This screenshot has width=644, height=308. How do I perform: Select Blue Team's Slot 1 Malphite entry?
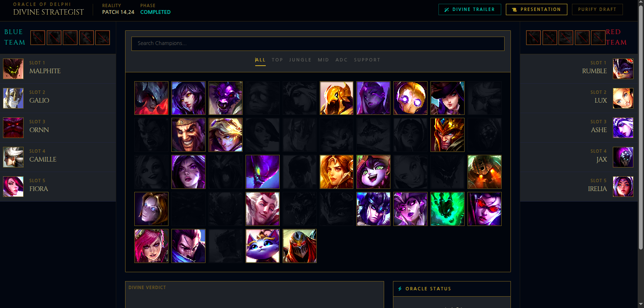pyautogui.click(x=58, y=69)
